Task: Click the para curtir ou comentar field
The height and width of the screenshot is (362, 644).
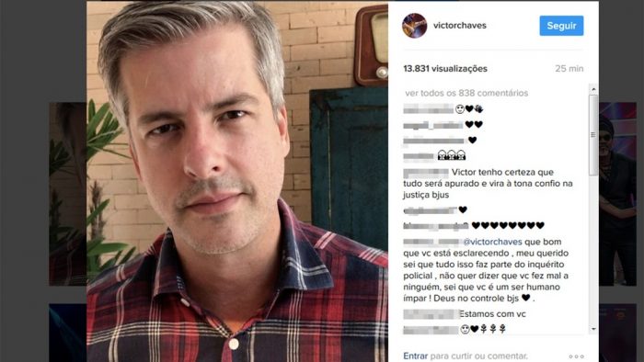Action: click(x=479, y=356)
